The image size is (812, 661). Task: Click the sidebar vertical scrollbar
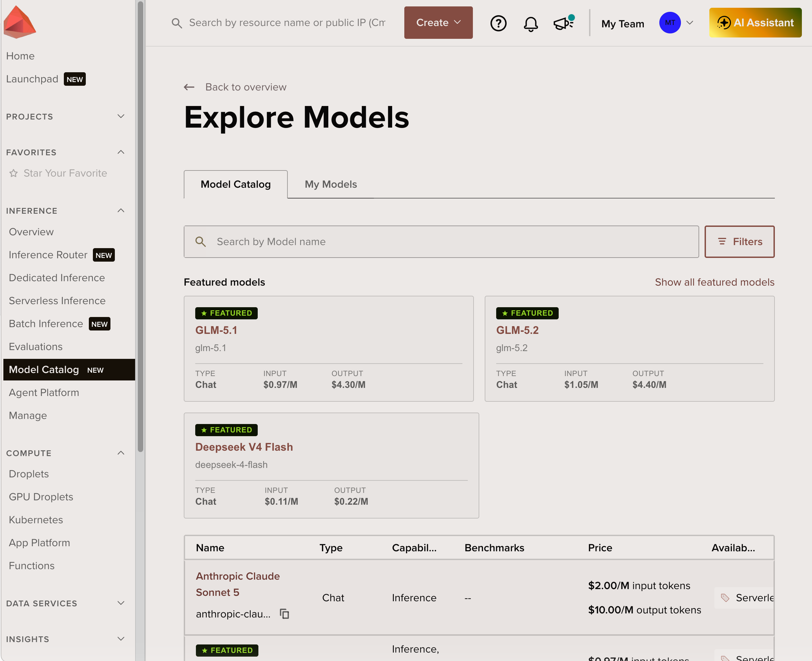140,227
